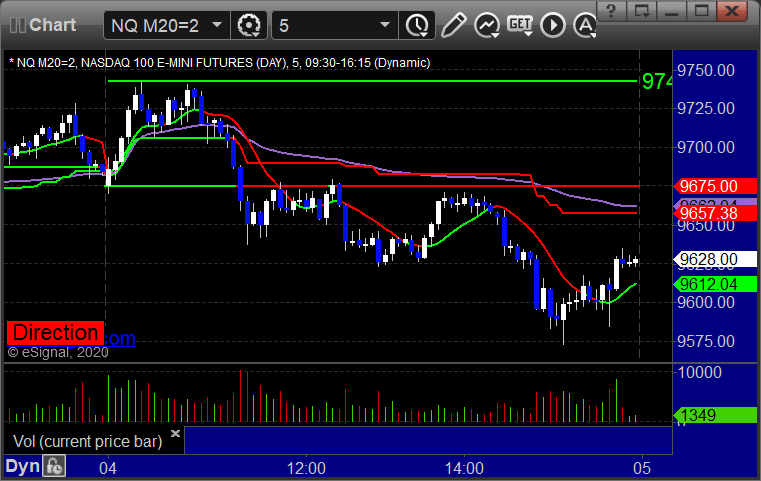Expand the interval 5 dropdown arrow
Screen dimensions: 761x481
[385, 25]
